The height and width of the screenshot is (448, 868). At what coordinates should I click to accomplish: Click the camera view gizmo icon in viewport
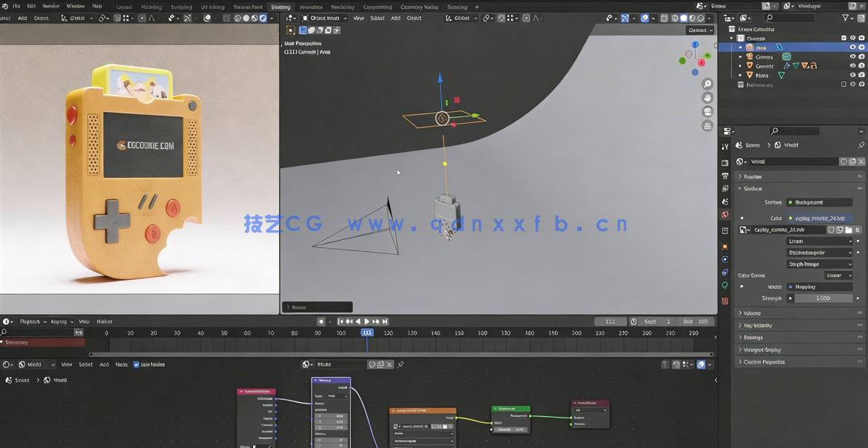[x=707, y=111]
